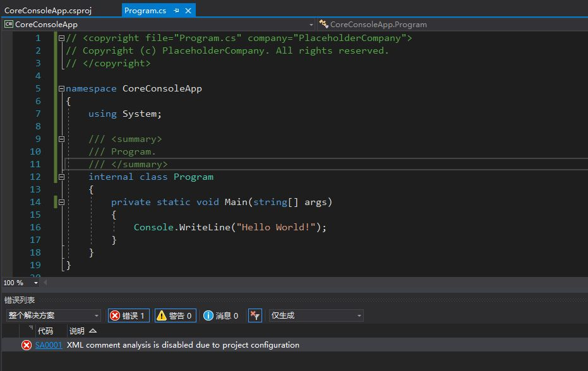Viewport: 588px width, 371px height.
Task: Toggle the 警告 0 warnings filter
Action: 176,315
